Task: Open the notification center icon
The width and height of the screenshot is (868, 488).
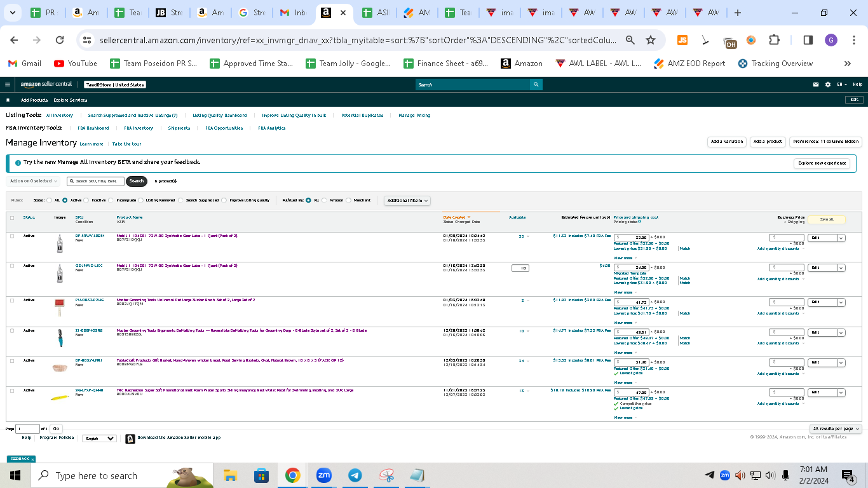Action: (x=848, y=475)
